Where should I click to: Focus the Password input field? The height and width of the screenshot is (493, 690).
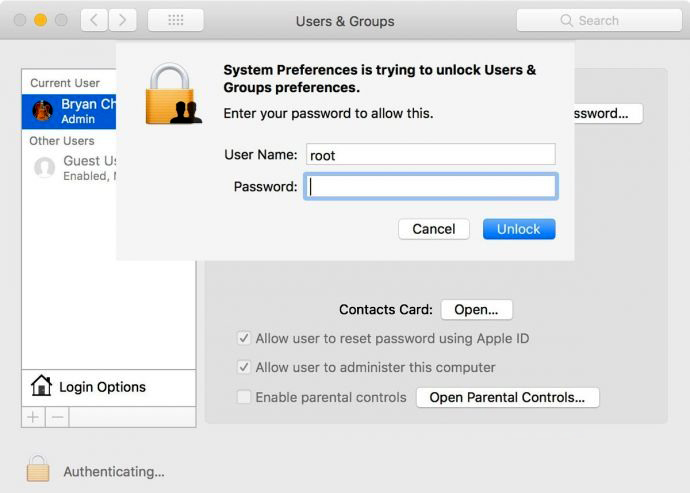pos(431,187)
